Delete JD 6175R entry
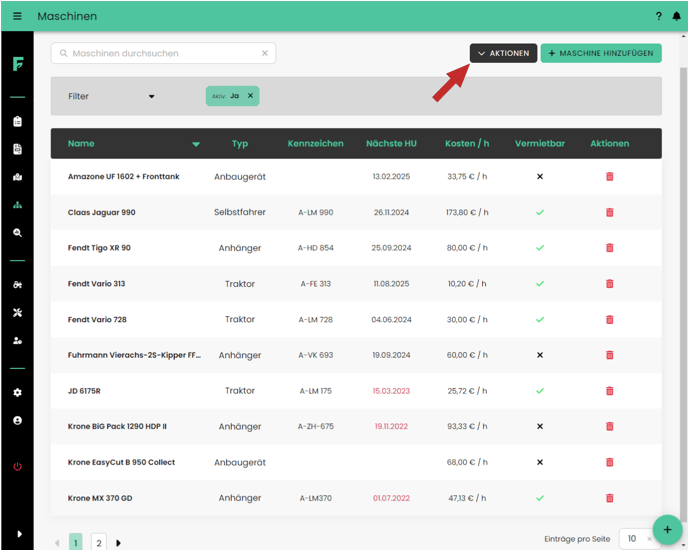 (x=609, y=391)
